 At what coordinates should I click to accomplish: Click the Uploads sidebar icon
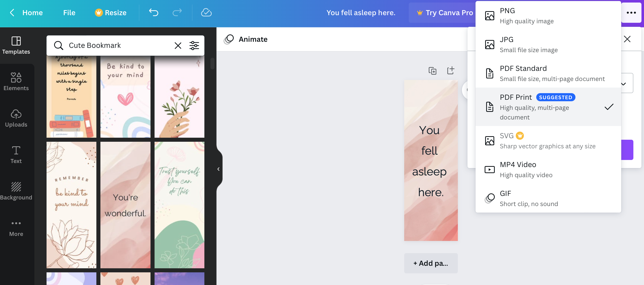click(x=16, y=117)
